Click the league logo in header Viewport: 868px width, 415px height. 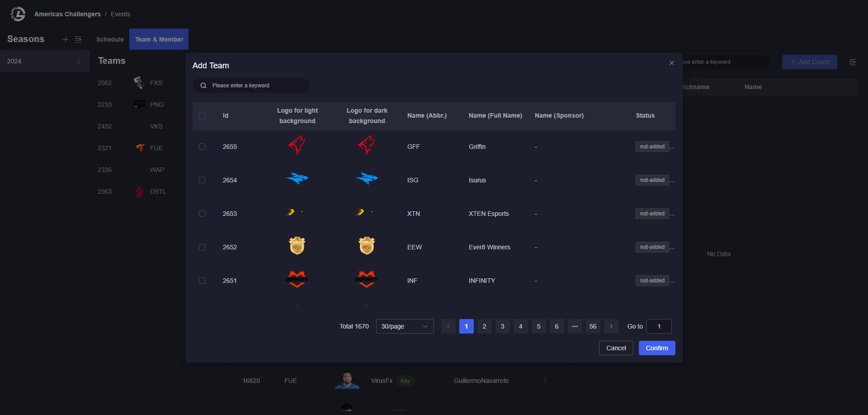coord(18,14)
